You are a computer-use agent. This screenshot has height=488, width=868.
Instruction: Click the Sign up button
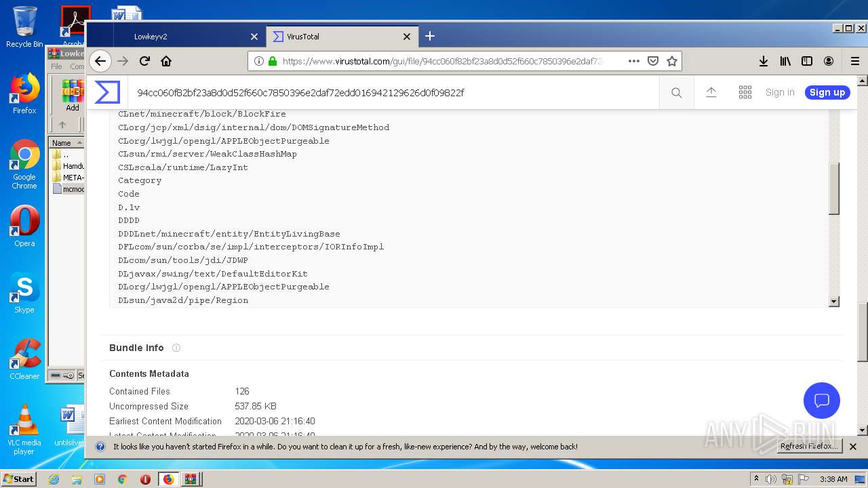pyautogui.click(x=827, y=92)
